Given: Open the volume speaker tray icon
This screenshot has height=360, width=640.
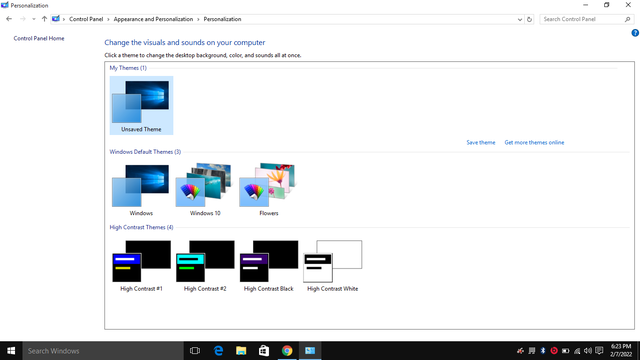Looking at the screenshot, I should point(588,351).
